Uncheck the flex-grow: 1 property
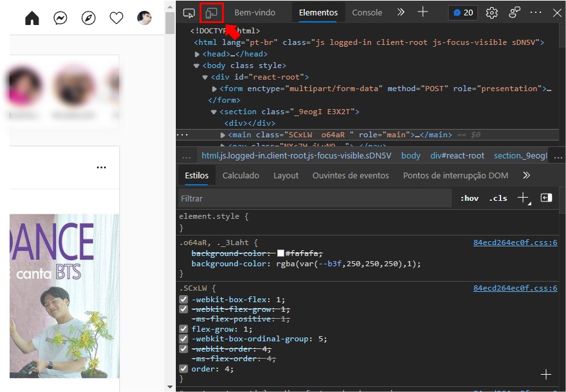The width and height of the screenshot is (566, 392). [x=184, y=329]
